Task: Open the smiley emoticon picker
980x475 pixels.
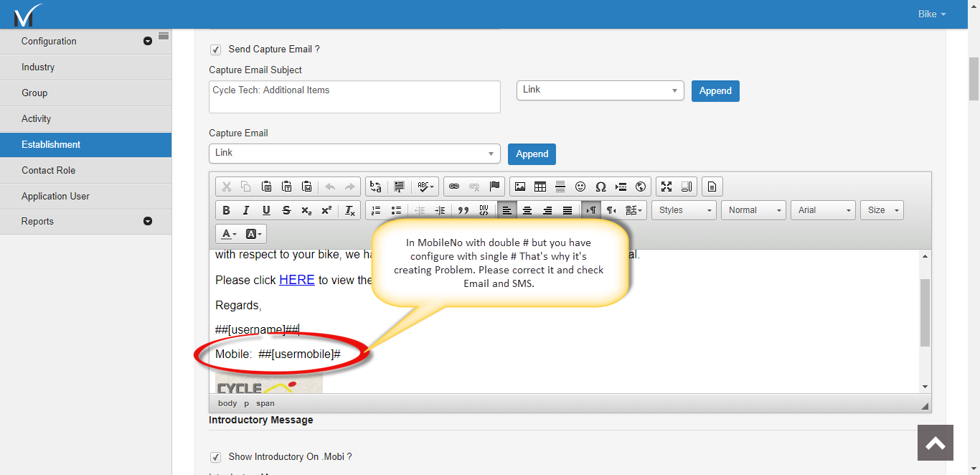Action: [580, 187]
